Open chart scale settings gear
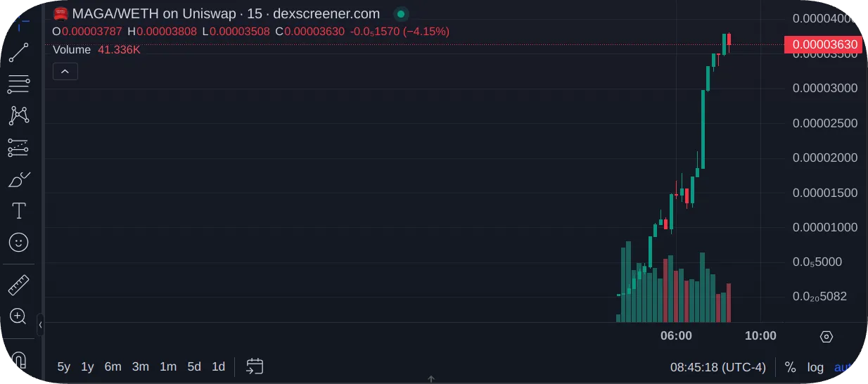Image resolution: width=868 pixels, height=384 pixels. click(826, 336)
